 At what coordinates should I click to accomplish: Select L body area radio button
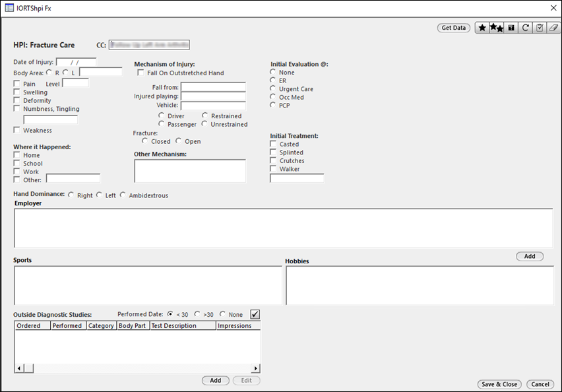[65, 72]
